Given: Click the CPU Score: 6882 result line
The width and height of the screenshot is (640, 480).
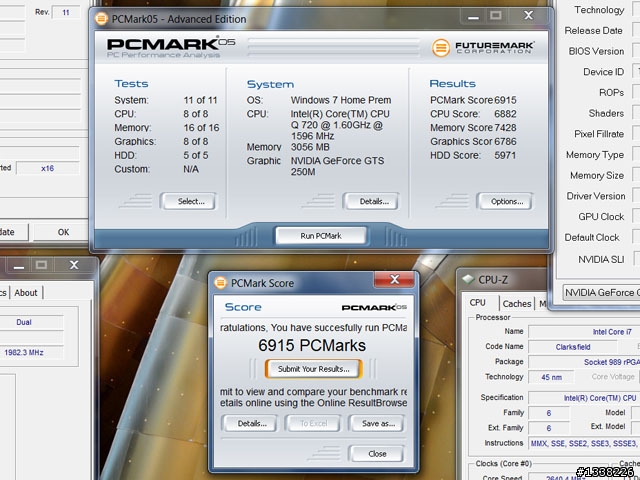Looking at the screenshot, I should 473,114.
